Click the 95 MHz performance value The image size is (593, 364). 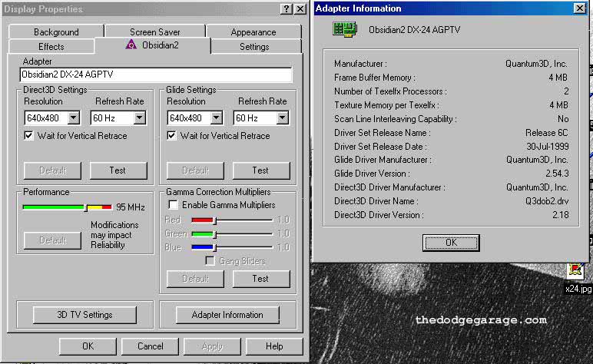pos(131,207)
